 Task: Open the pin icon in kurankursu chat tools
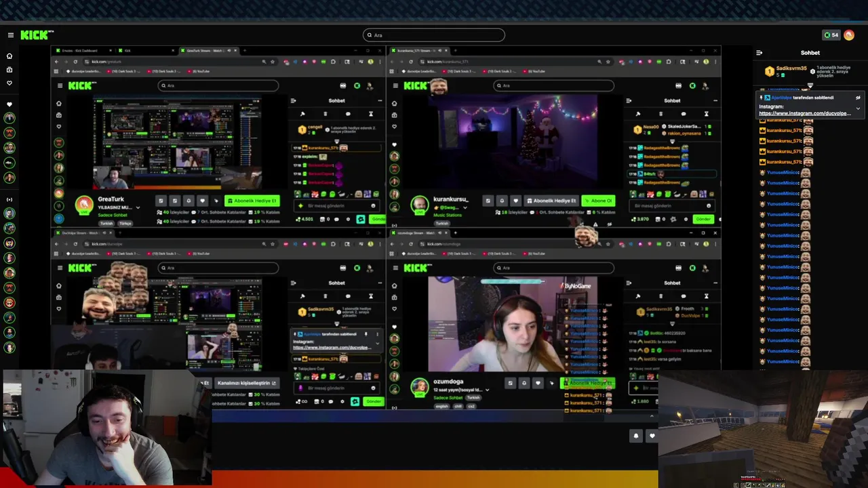click(x=638, y=114)
